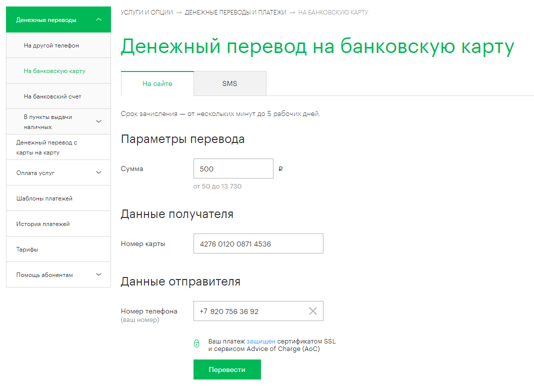Expand В пункты выдачи наличных chevron
The image size is (534, 392).
pos(99,121)
